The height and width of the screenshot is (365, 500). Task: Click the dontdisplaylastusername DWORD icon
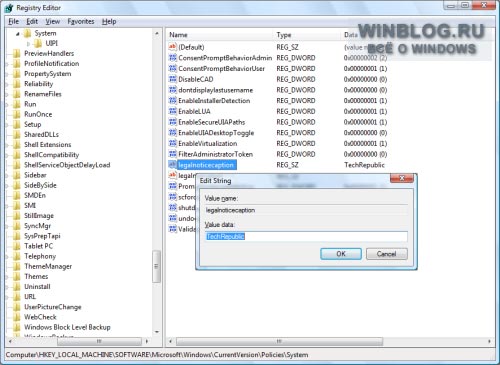173,90
